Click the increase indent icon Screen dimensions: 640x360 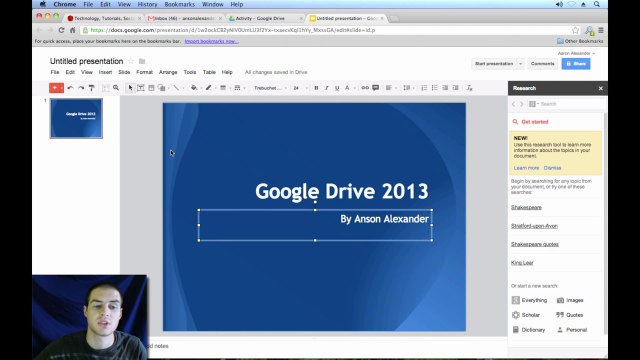(456, 88)
